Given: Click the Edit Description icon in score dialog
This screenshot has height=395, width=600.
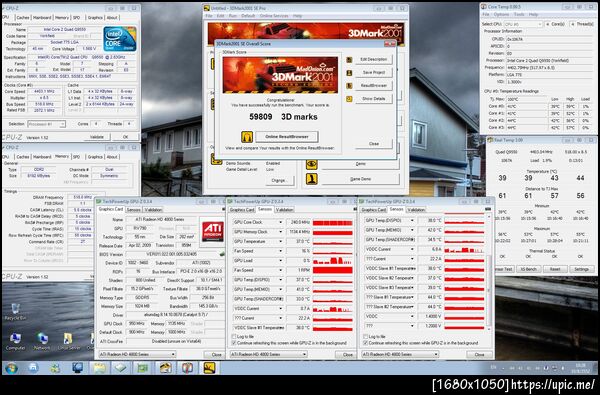Looking at the screenshot, I should [x=349, y=60].
